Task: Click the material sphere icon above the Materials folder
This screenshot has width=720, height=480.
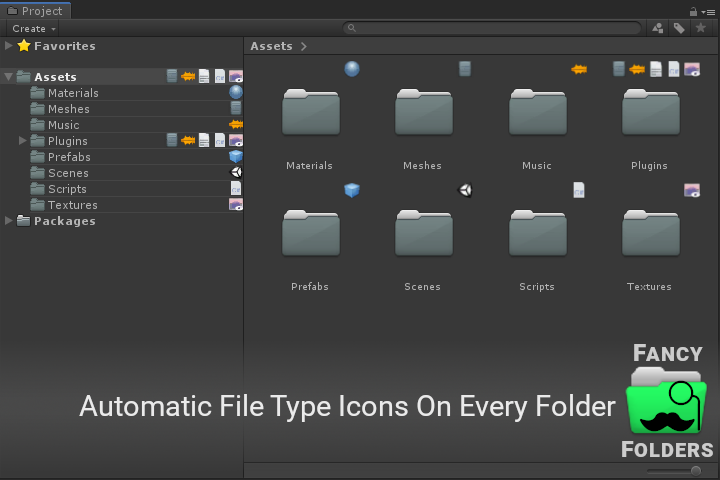Action: pos(352,69)
